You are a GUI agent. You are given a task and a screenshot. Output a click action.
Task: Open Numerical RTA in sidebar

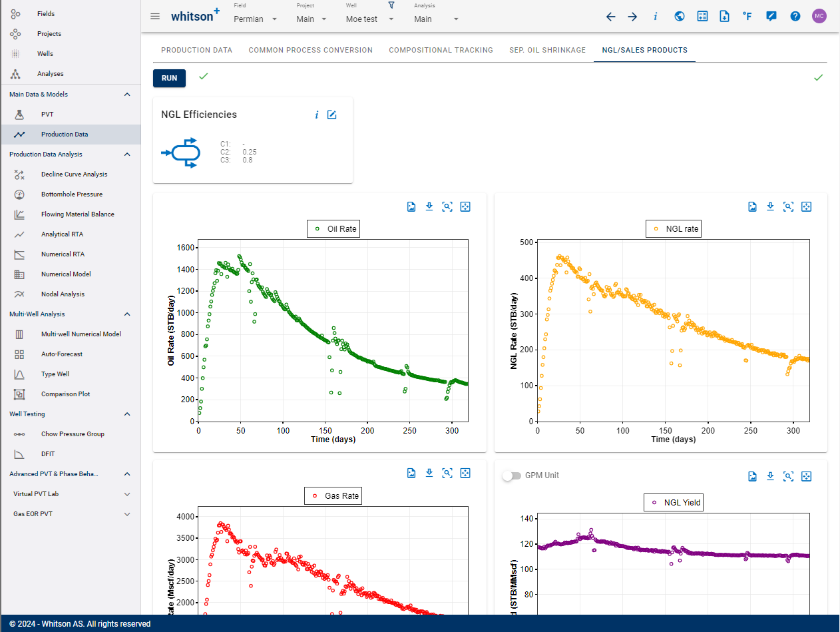click(x=71, y=254)
